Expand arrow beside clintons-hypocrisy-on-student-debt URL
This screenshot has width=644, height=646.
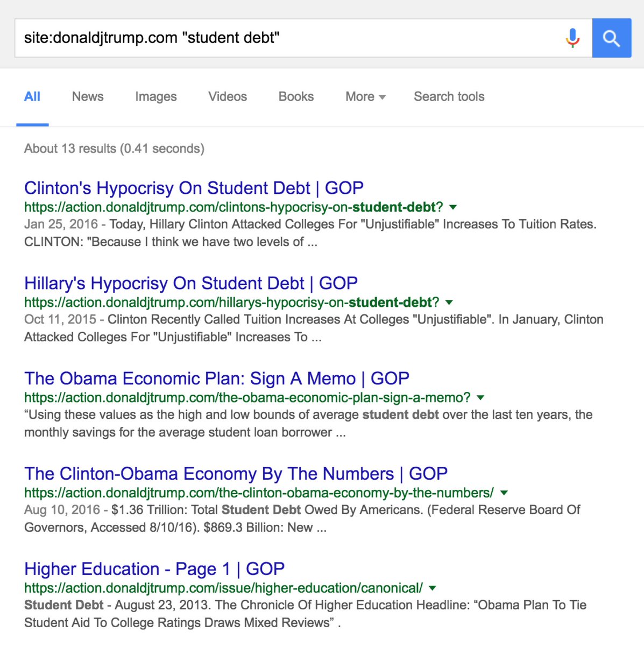coord(453,207)
